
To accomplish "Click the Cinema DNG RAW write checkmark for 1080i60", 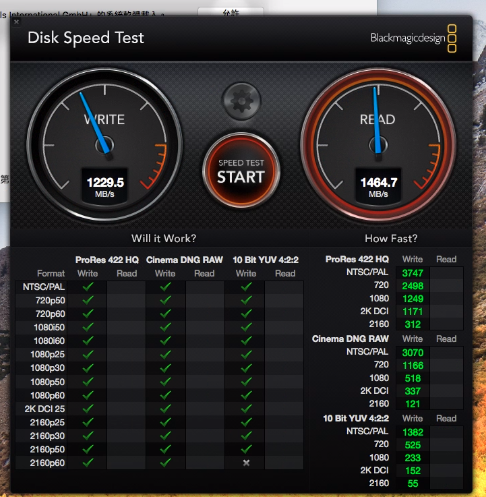I will coord(165,341).
